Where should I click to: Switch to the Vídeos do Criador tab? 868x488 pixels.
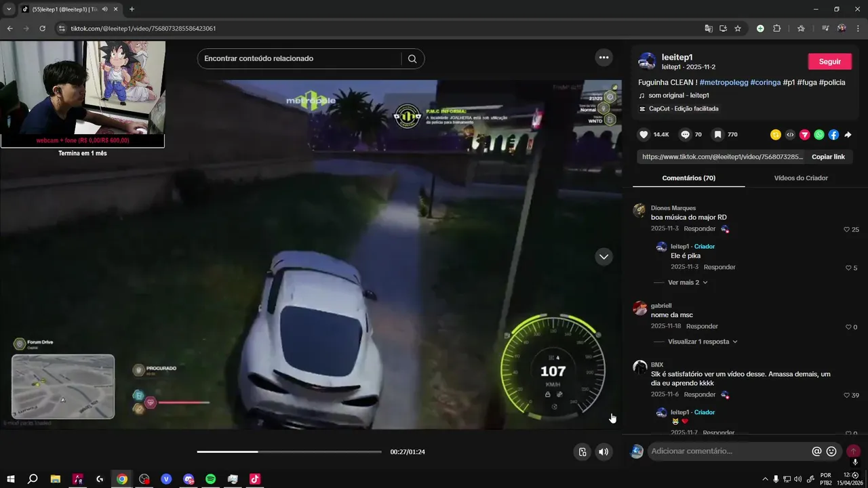pyautogui.click(x=801, y=178)
